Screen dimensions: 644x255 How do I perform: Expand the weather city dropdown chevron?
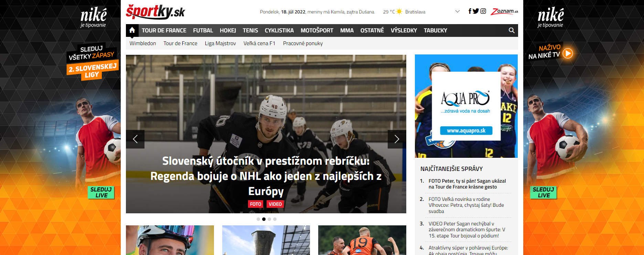point(457,12)
